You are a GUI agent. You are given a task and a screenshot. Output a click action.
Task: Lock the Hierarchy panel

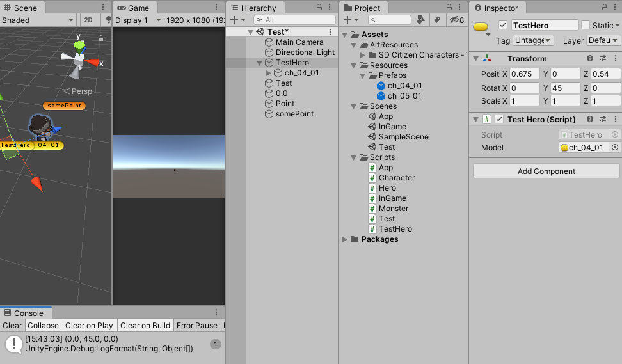tap(319, 7)
